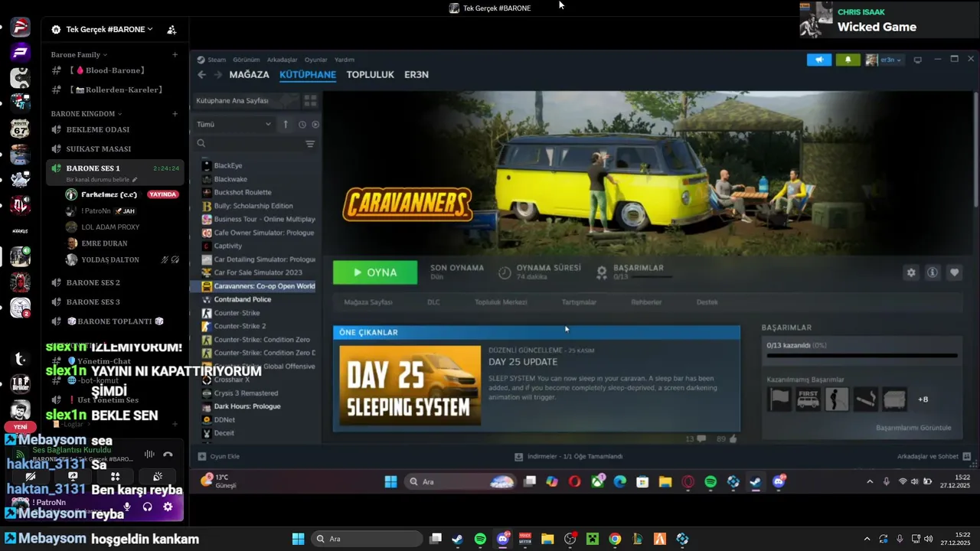Go back with Steam's left arrow
Image resolution: width=980 pixels, height=551 pixels.
pyautogui.click(x=201, y=75)
